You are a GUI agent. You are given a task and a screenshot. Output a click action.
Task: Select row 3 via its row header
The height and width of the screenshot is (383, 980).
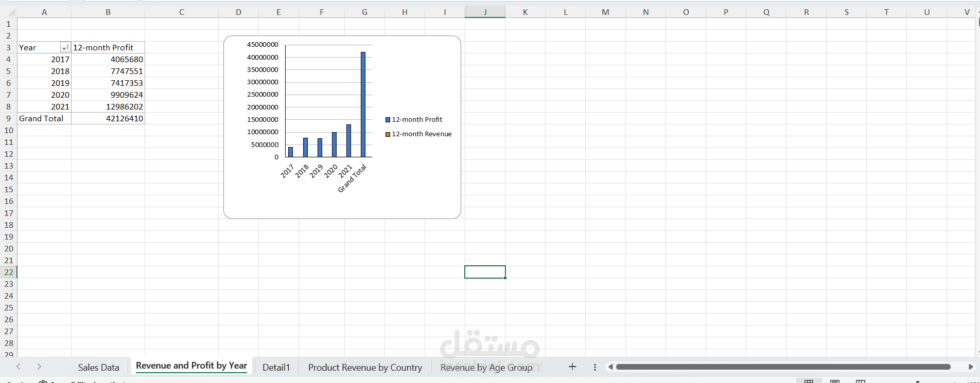[9, 47]
